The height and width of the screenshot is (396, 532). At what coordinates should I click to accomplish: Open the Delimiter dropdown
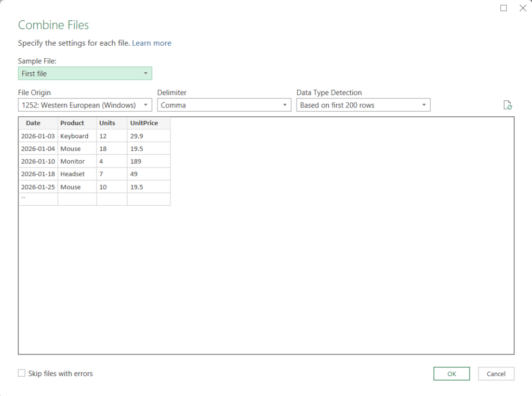224,105
